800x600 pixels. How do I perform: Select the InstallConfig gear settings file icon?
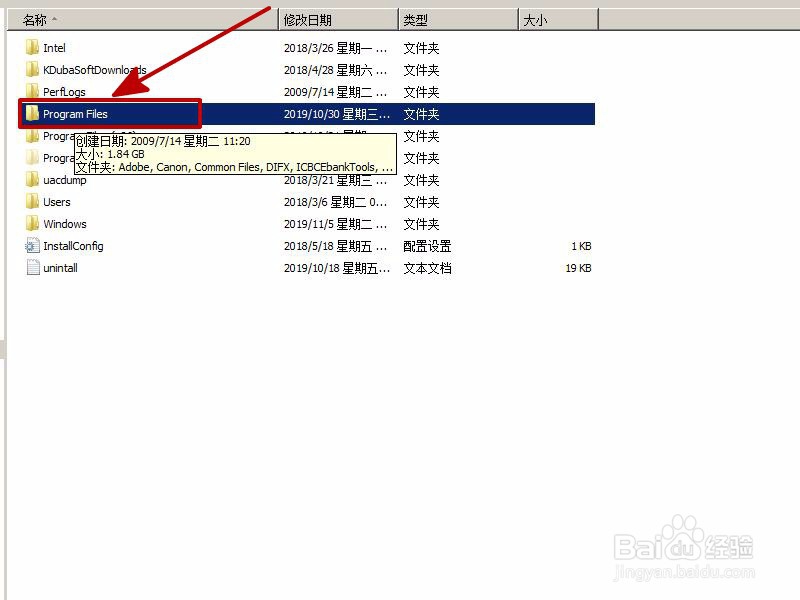point(33,246)
